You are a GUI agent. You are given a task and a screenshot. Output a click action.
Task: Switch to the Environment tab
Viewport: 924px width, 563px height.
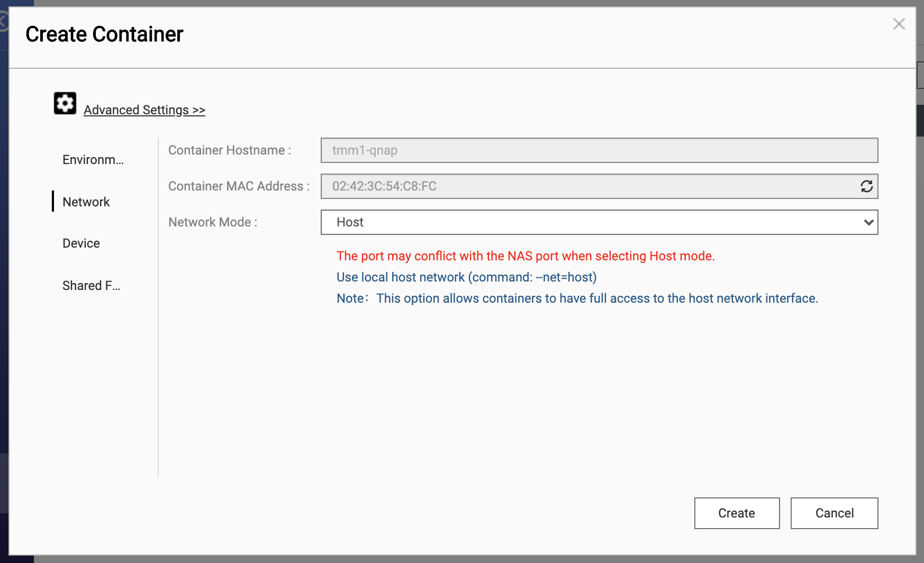(x=93, y=160)
